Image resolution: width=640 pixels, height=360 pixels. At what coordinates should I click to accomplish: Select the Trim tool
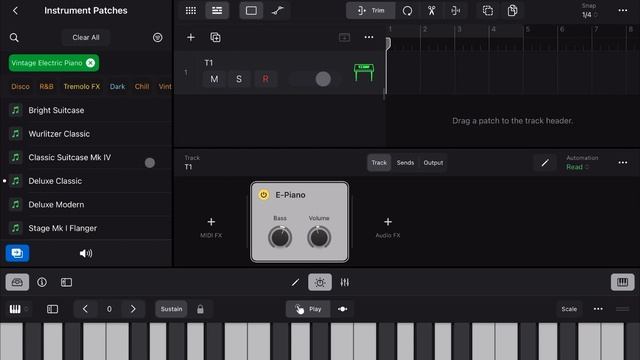pos(371,11)
